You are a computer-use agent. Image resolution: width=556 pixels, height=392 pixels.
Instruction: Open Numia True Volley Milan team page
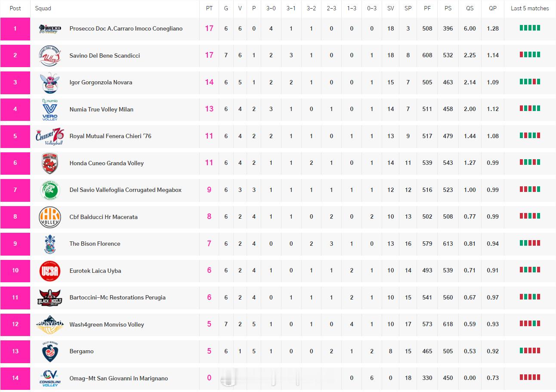tap(102, 109)
